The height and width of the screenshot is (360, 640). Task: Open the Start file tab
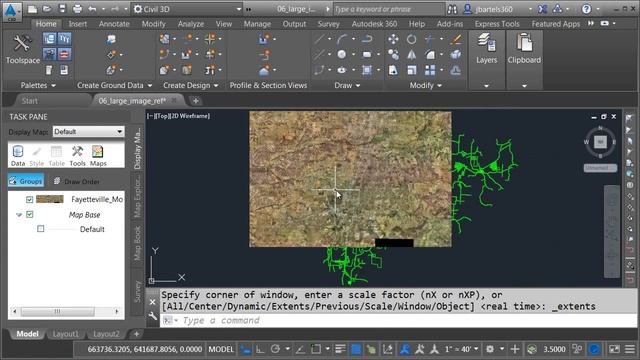tap(29, 101)
